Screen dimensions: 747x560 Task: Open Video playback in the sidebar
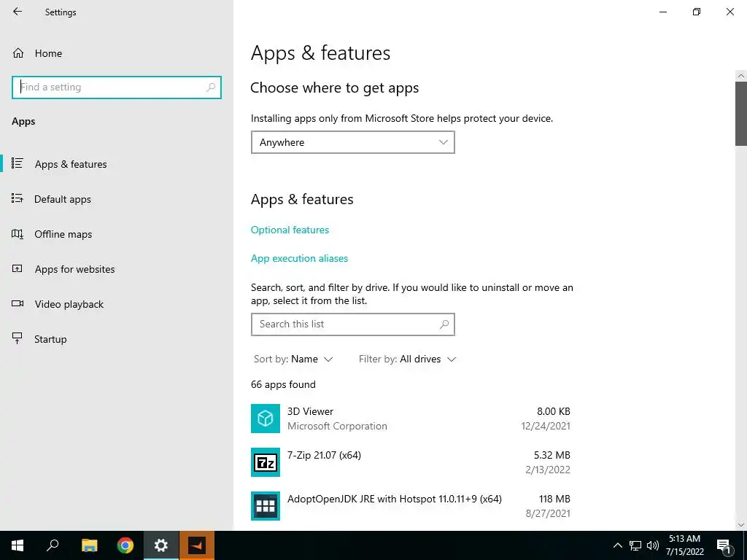tap(117, 304)
